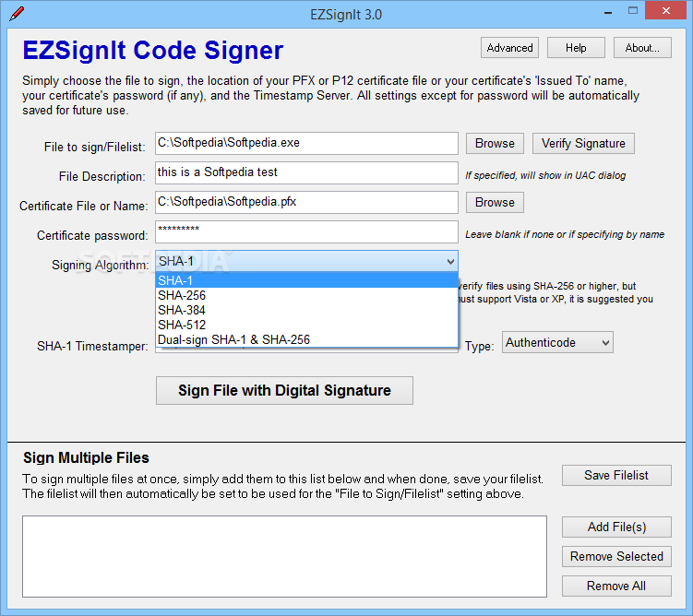Click Sign File with Digital Signature
The height and width of the screenshot is (616, 693).
point(284,390)
